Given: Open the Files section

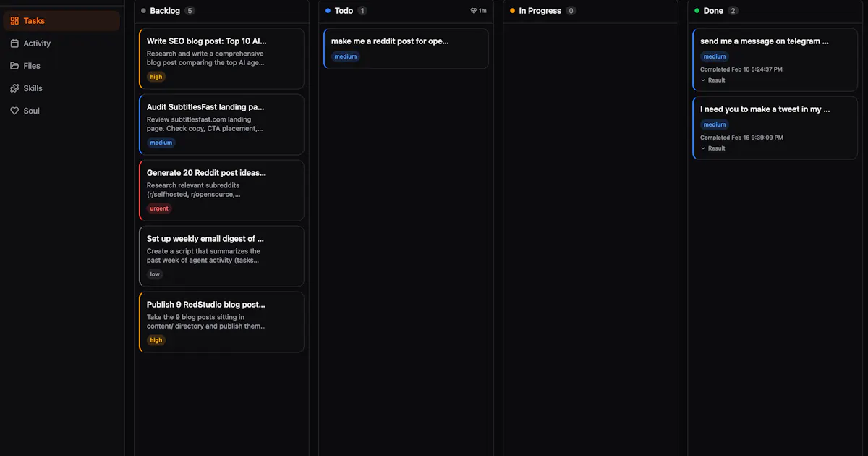Looking at the screenshot, I should point(61,66).
